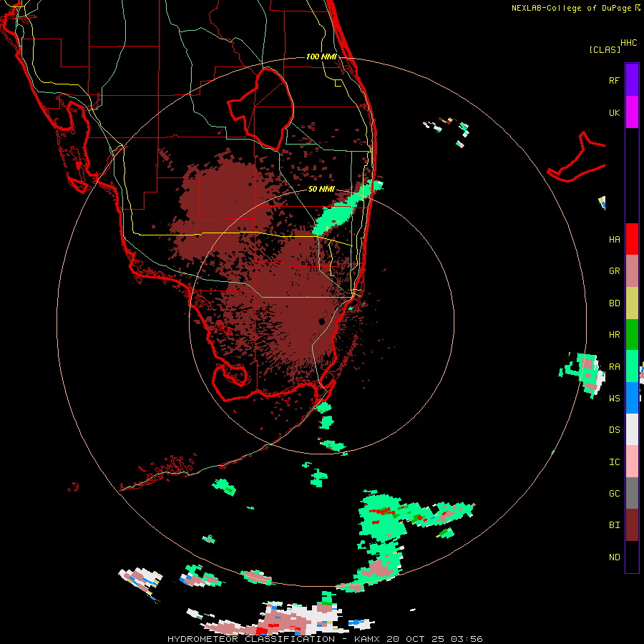Click the "HR" legend label

click(614, 335)
